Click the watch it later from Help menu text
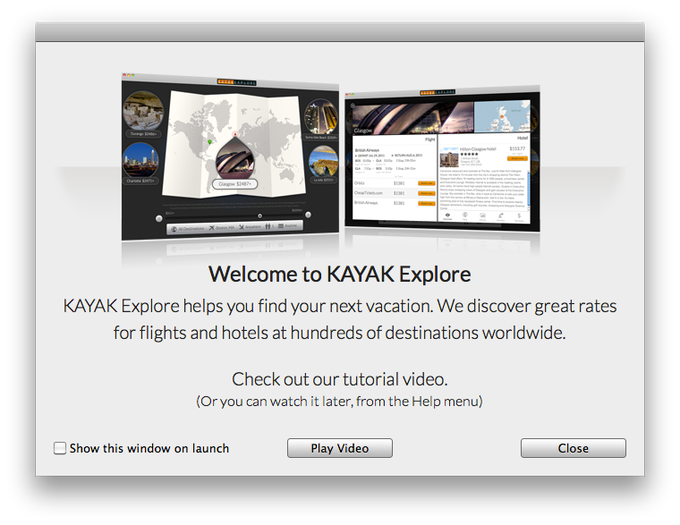680x525 pixels. (340, 401)
